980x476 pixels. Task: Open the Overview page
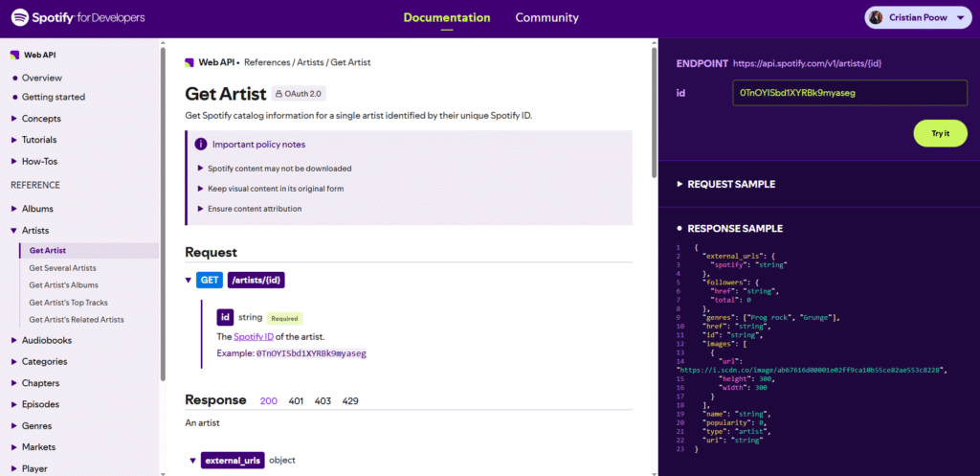[42, 79]
